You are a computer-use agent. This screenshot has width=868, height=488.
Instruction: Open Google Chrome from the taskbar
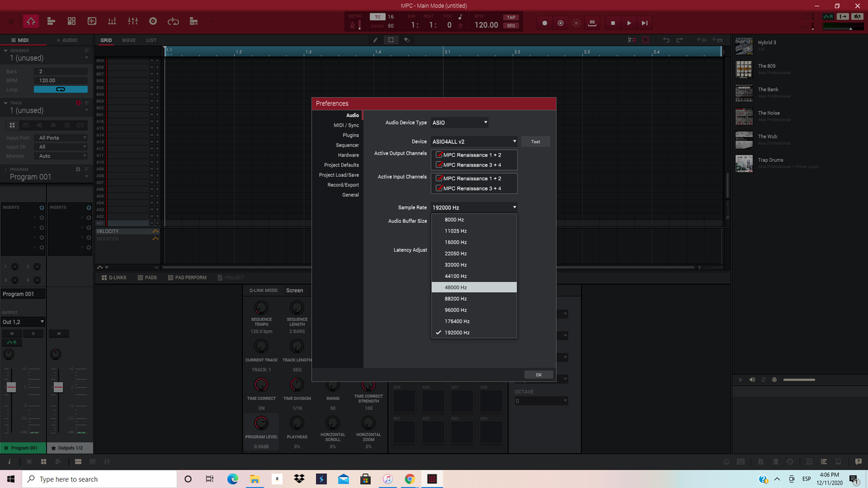coord(410,479)
